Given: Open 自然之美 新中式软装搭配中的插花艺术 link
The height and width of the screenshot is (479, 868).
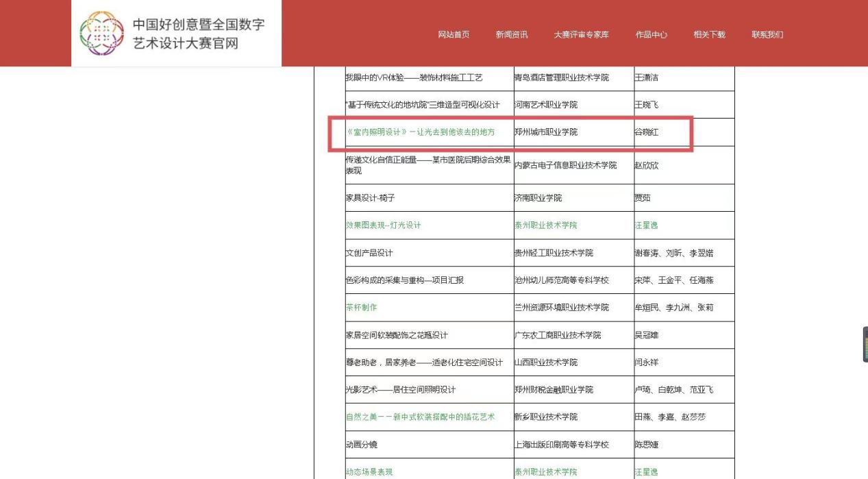Looking at the screenshot, I should (420, 417).
